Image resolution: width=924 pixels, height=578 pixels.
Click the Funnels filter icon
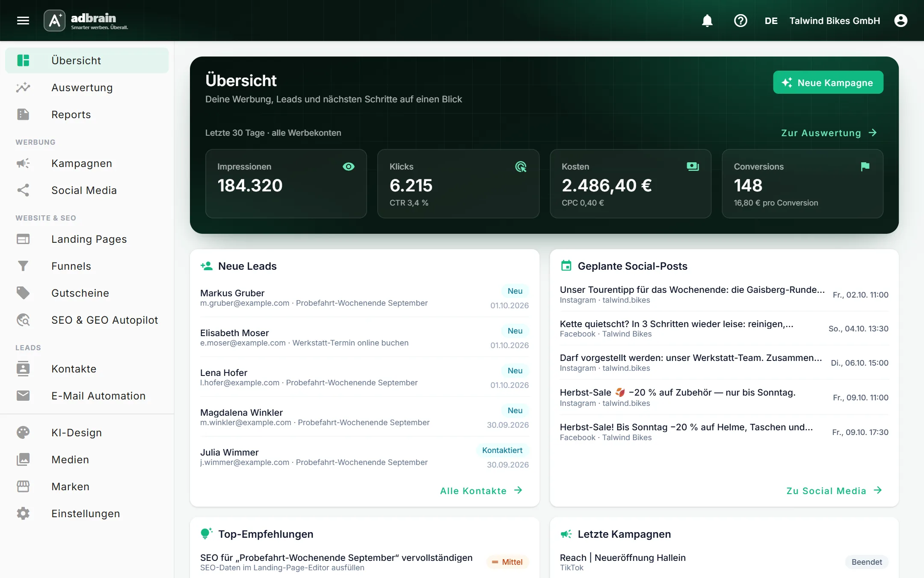pyautogui.click(x=23, y=266)
